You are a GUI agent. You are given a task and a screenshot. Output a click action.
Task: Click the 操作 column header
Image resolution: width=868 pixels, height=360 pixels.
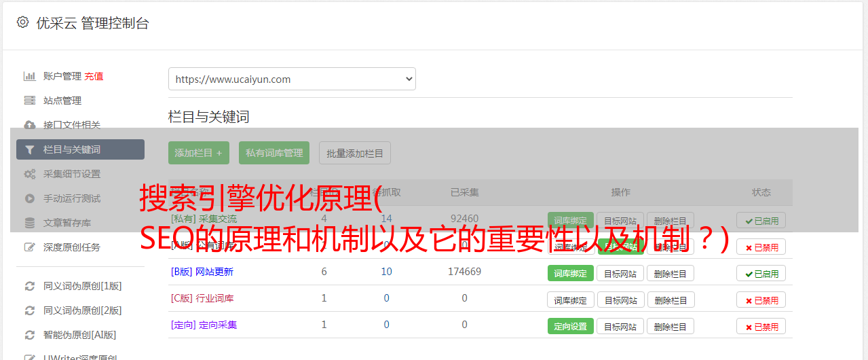tap(620, 192)
